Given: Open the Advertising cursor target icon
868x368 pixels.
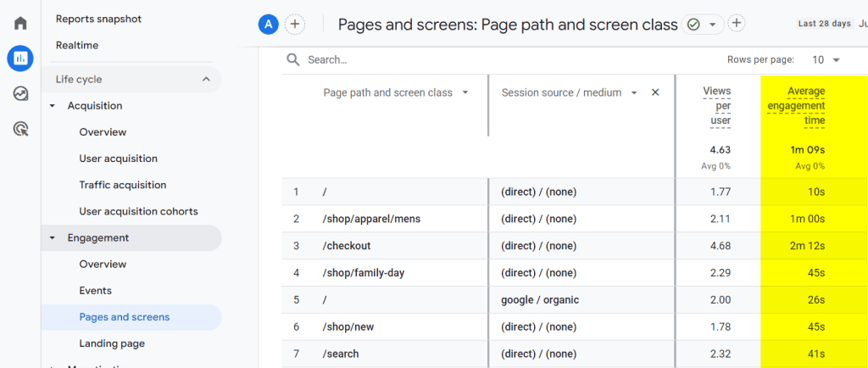Looking at the screenshot, I should coord(20,129).
